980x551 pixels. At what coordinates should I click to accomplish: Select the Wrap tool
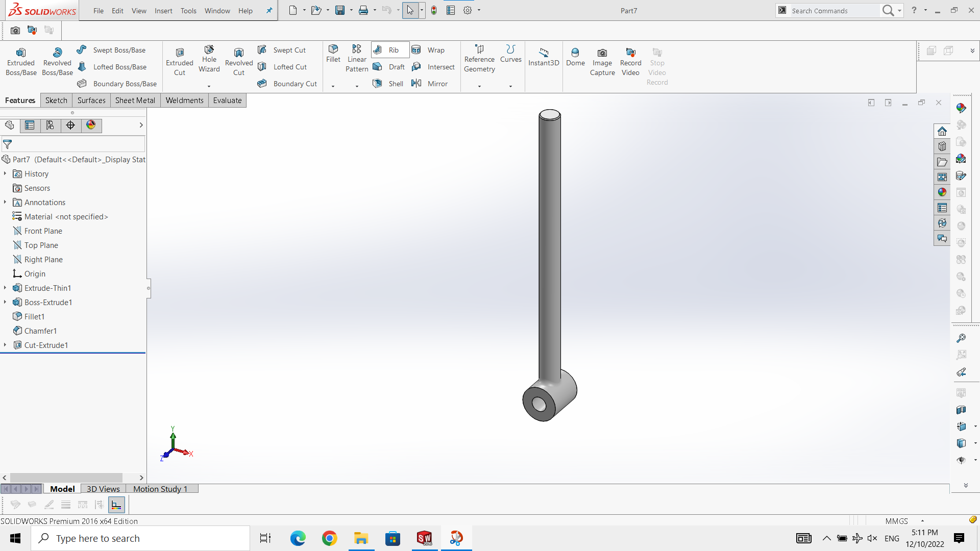click(x=428, y=50)
